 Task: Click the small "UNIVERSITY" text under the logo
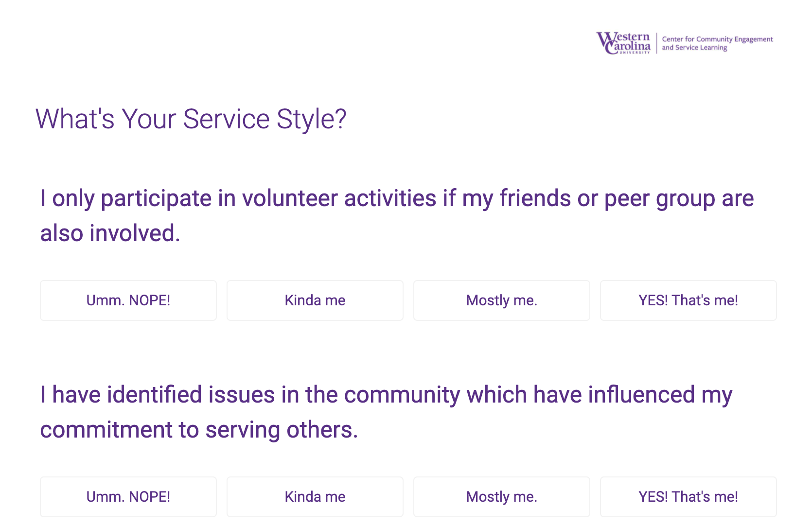coord(634,53)
